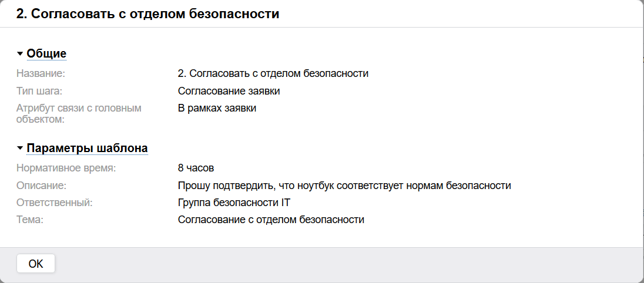Screen dimensions: 644x283
Task: Click the dialog title heading
Action: (x=147, y=14)
